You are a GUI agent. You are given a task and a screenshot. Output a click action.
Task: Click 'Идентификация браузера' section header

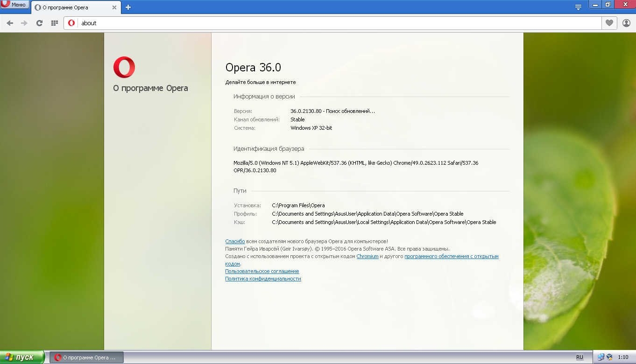(269, 149)
